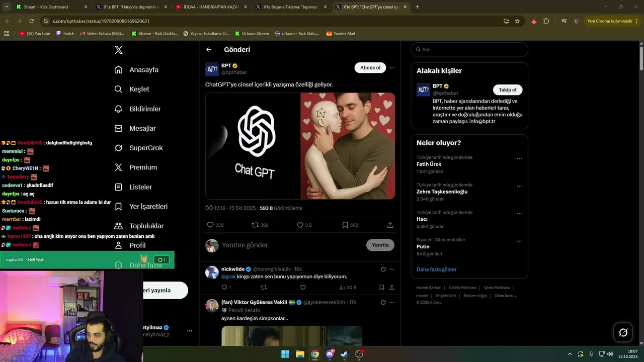This screenshot has width=644, height=362.
Task: Like nickwilde's comment
Action: [303, 287]
